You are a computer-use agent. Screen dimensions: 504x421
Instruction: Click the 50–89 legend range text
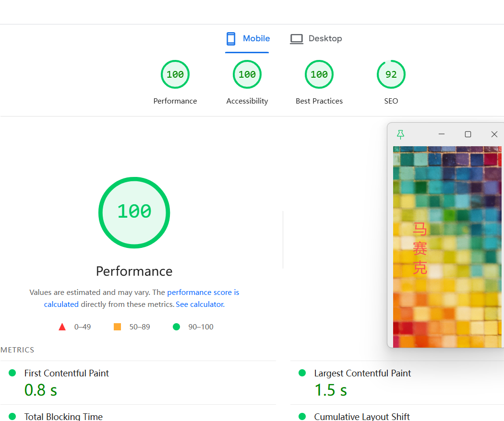(x=140, y=327)
